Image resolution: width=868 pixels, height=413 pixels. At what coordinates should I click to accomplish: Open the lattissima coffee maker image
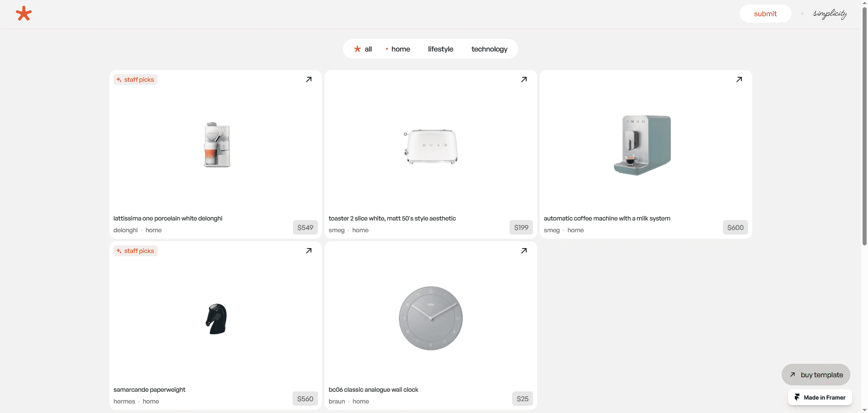click(x=217, y=145)
